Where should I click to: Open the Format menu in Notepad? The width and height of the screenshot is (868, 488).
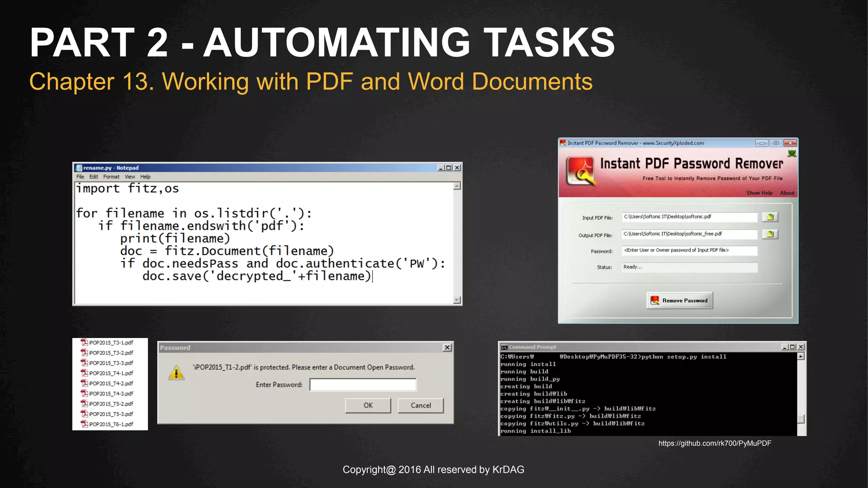tap(111, 177)
